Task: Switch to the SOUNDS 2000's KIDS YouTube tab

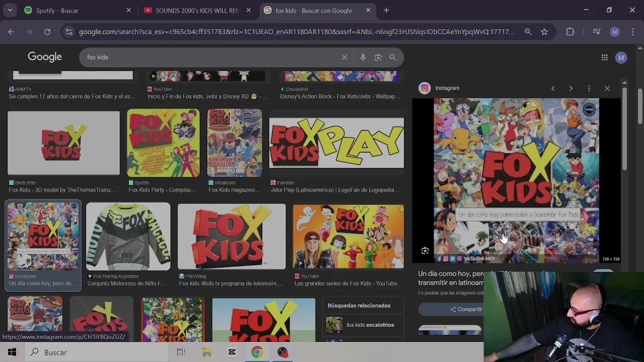Action: [x=196, y=10]
